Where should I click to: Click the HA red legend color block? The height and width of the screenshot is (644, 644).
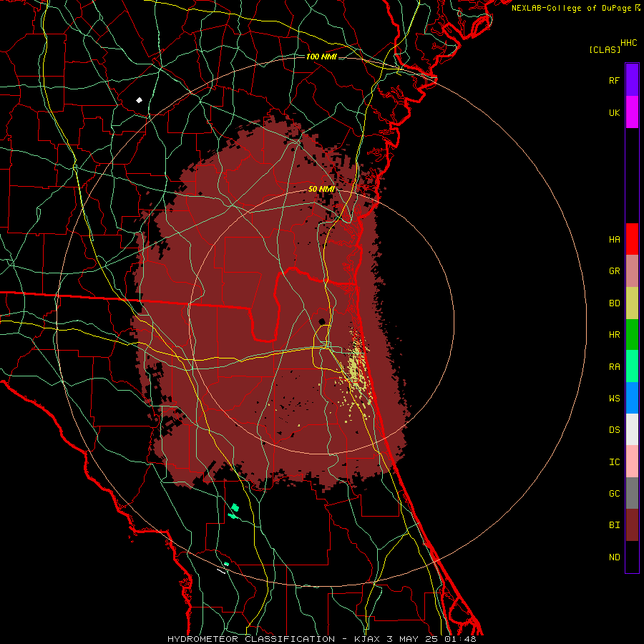click(x=632, y=239)
